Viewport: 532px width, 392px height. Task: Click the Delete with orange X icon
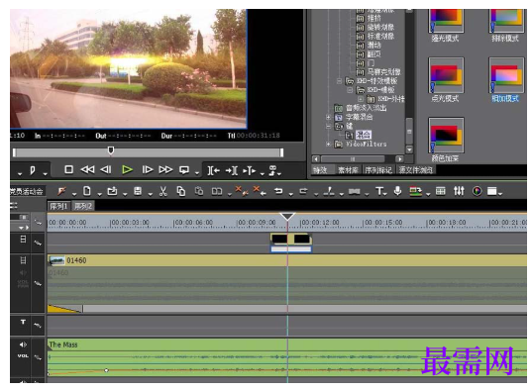(x=242, y=191)
